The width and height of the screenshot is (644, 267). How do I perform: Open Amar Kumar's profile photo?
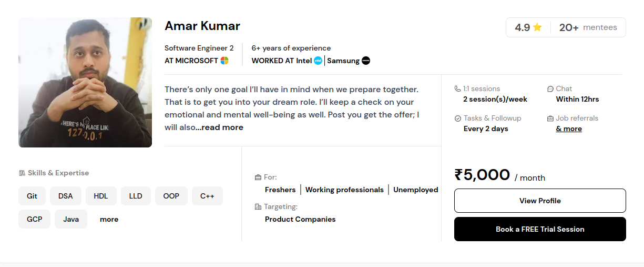[x=85, y=82]
